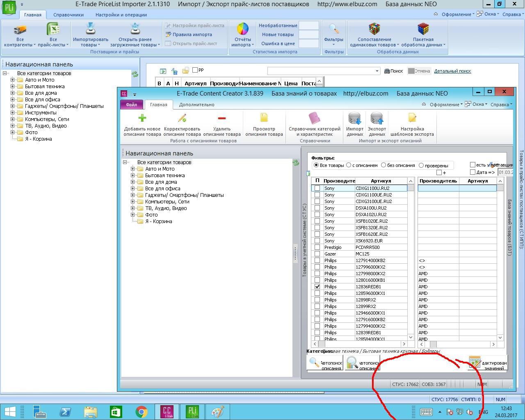Click the Дата date input field

pyautogui.click(x=506, y=172)
